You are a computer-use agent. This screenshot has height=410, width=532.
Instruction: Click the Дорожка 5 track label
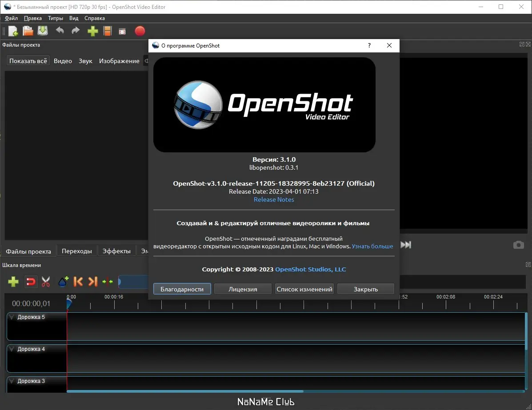click(x=31, y=317)
